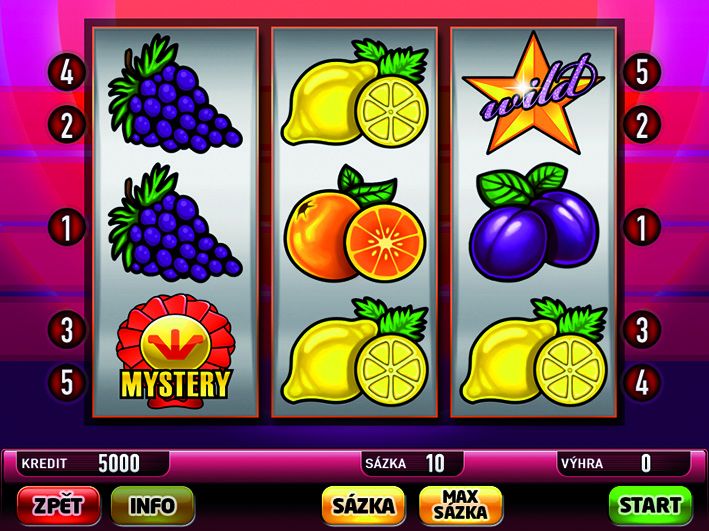Click the KREDIT 5000 display
Viewport: 709px width, 531px height.
coord(93,463)
